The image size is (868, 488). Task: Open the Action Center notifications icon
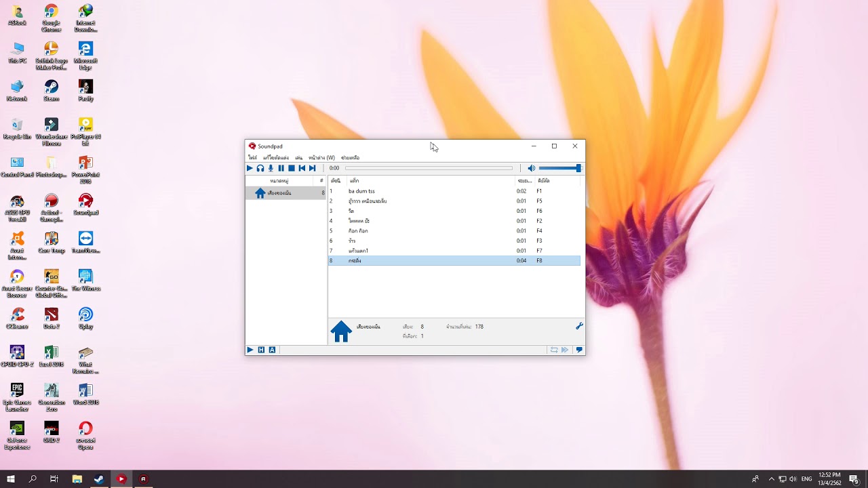pos(854,479)
